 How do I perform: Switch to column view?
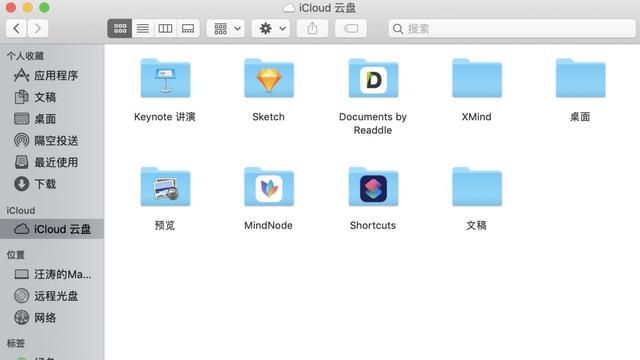165,29
